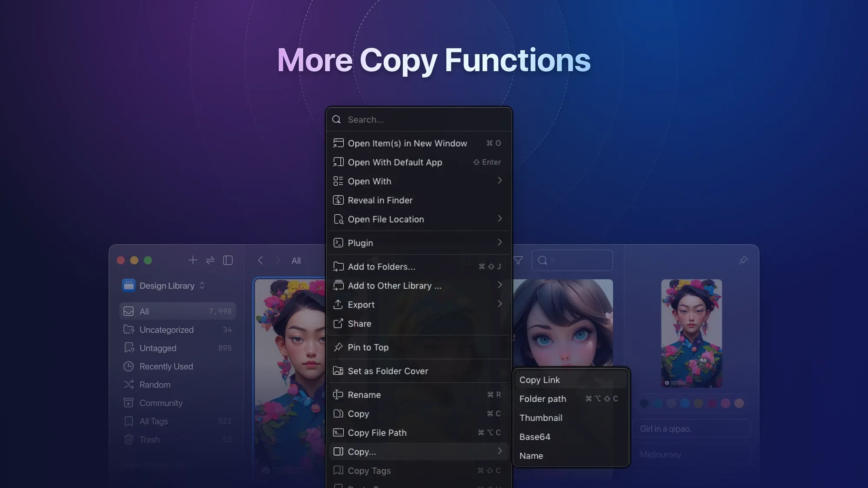Select Copy Link in the submenu
The height and width of the screenshot is (488, 868).
pyautogui.click(x=571, y=380)
